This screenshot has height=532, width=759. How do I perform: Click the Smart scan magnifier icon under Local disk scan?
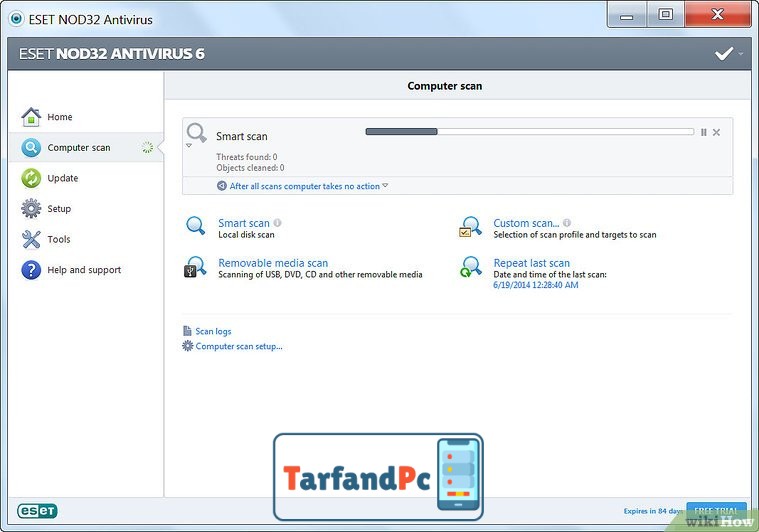[x=196, y=226]
